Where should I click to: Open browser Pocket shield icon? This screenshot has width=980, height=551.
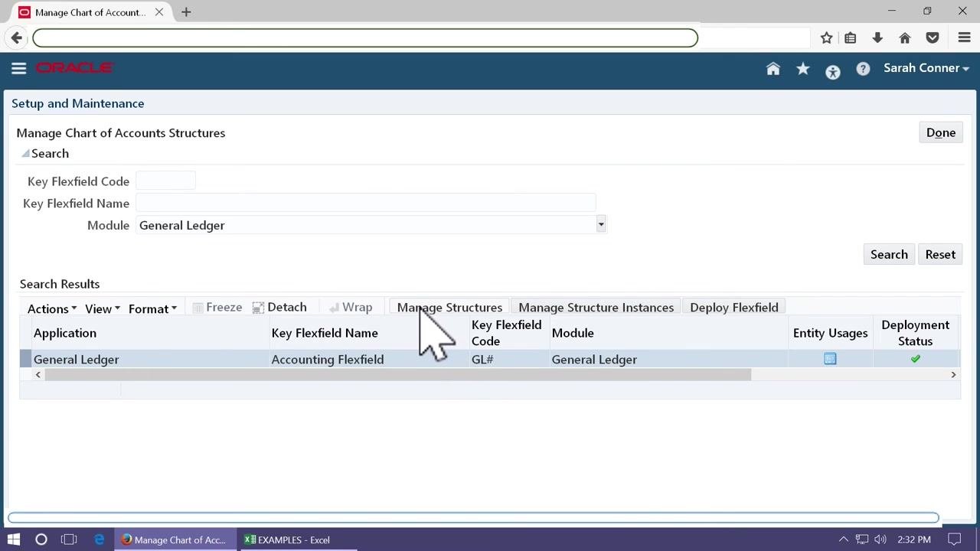pyautogui.click(x=933, y=37)
